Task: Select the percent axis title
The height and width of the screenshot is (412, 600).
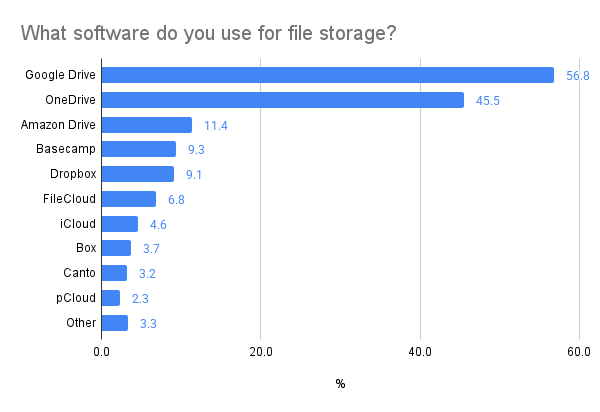Action: point(340,384)
